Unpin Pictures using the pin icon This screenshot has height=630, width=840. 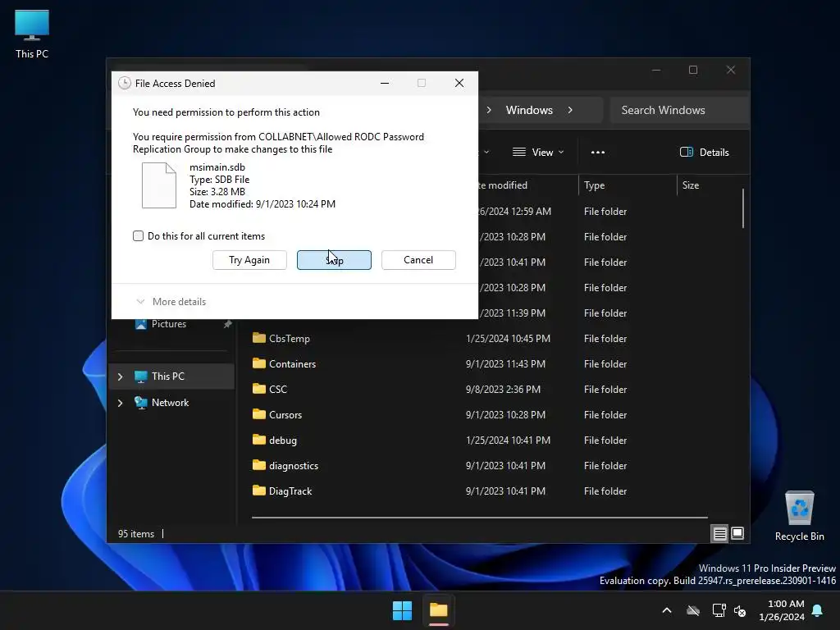(228, 324)
